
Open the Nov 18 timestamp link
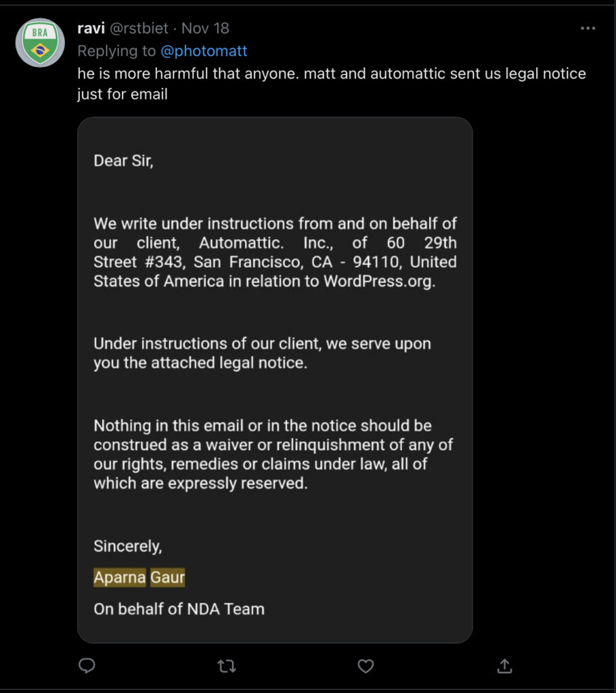205,28
